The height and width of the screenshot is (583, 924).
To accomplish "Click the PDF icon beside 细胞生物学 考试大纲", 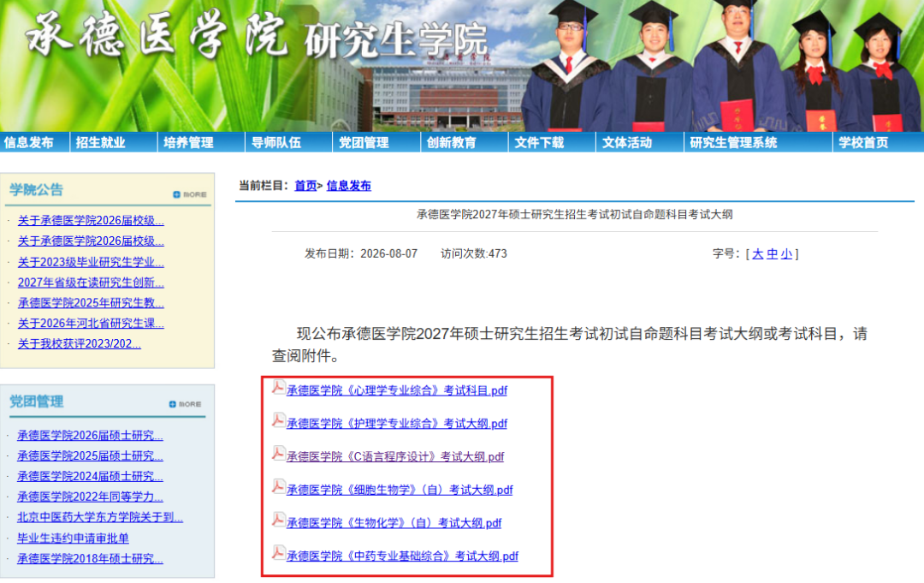I will pos(278,486).
